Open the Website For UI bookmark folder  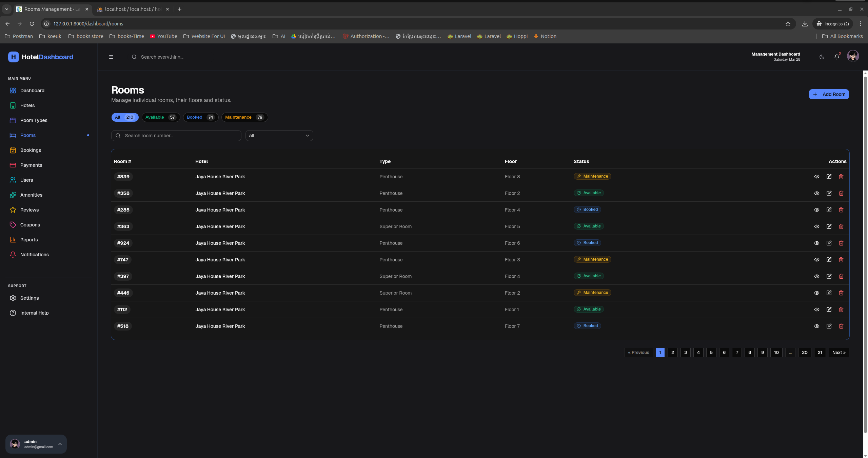(204, 36)
